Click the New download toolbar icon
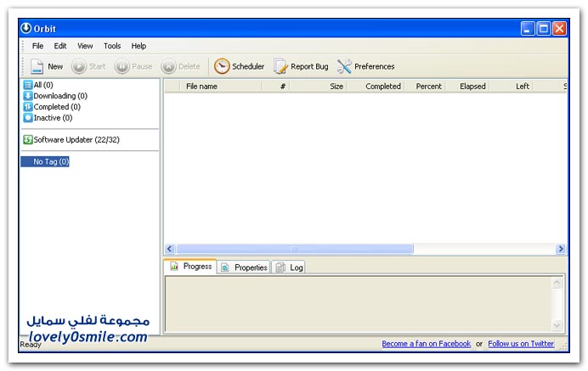Viewport: 588px width, 371px height. 37,66
